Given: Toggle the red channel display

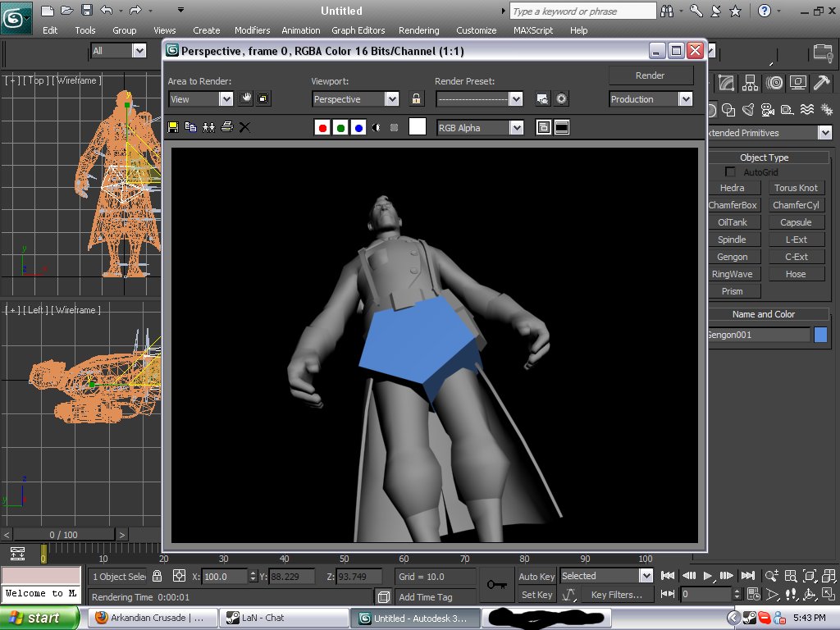Looking at the screenshot, I should tap(322, 128).
